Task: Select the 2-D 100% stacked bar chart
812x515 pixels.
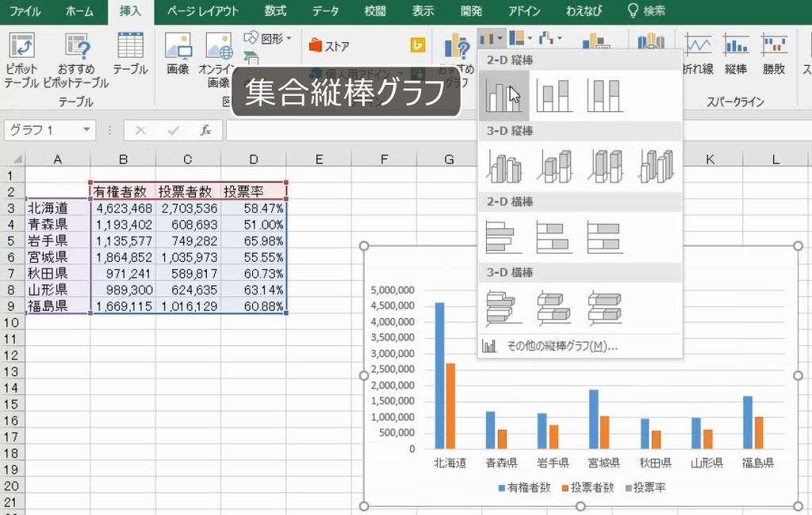Action: [605, 237]
